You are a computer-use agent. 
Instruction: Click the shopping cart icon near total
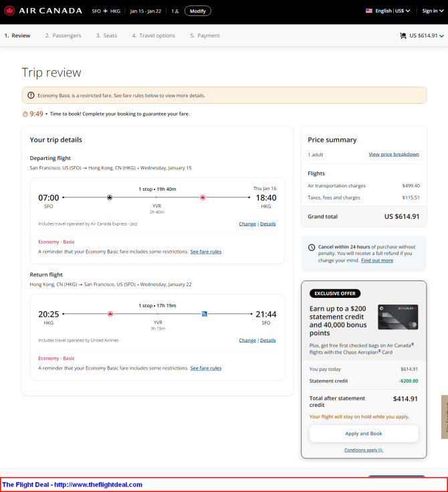click(403, 35)
